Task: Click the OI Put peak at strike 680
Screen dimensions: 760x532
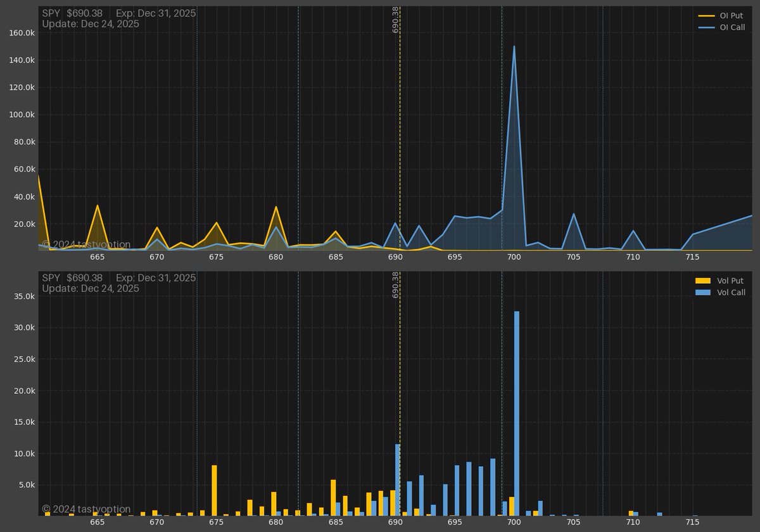Action: [x=276, y=206]
